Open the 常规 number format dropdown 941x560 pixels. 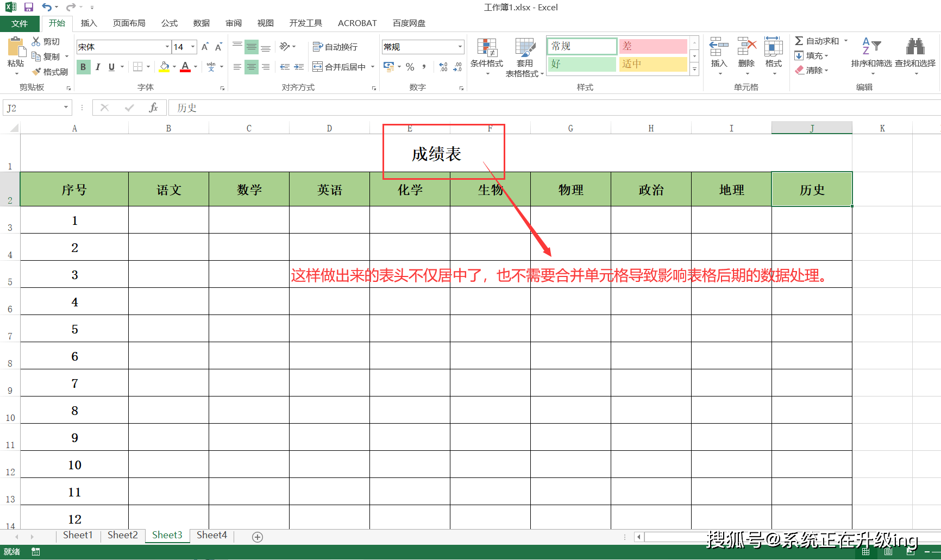pyautogui.click(x=460, y=47)
